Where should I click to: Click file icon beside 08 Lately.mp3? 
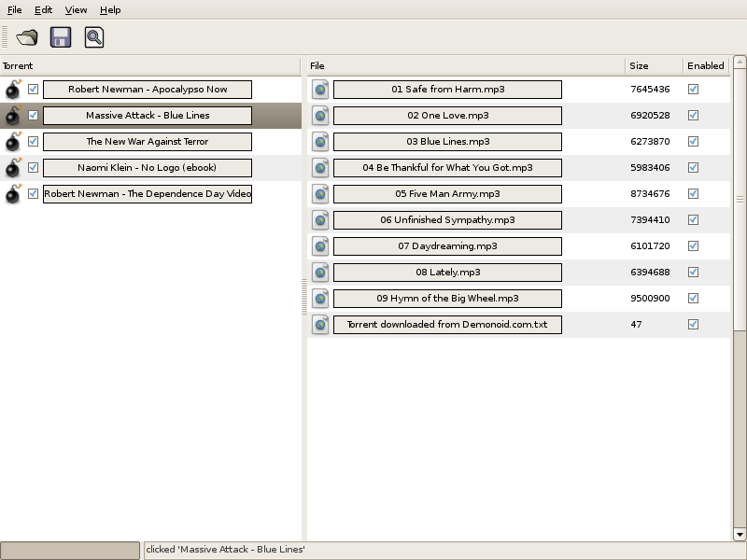[x=320, y=273]
